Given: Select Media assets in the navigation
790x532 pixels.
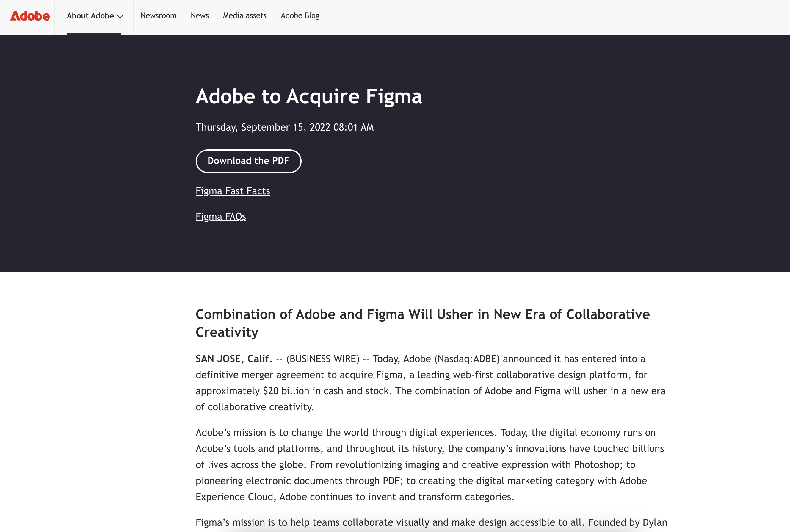Looking at the screenshot, I should [244, 15].
